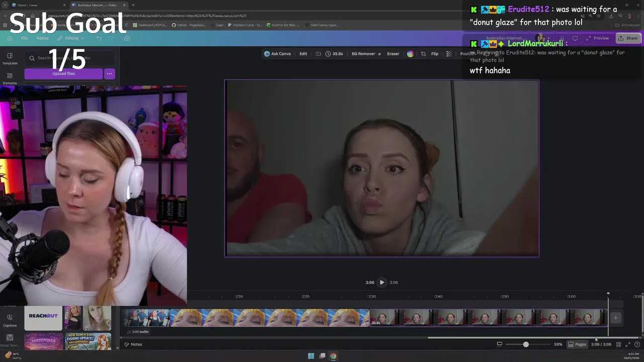
Task: Select the yellow-hair clip in the timeline
Action: [270, 318]
